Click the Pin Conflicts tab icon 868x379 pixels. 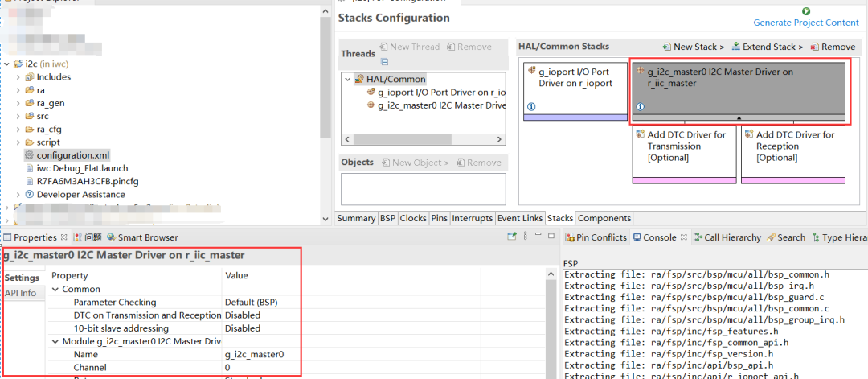570,237
